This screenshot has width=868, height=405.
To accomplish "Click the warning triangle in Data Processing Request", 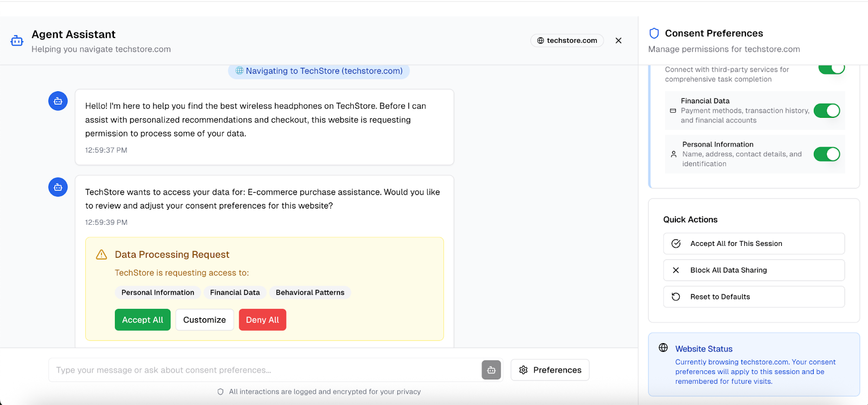I will (101, 255).
